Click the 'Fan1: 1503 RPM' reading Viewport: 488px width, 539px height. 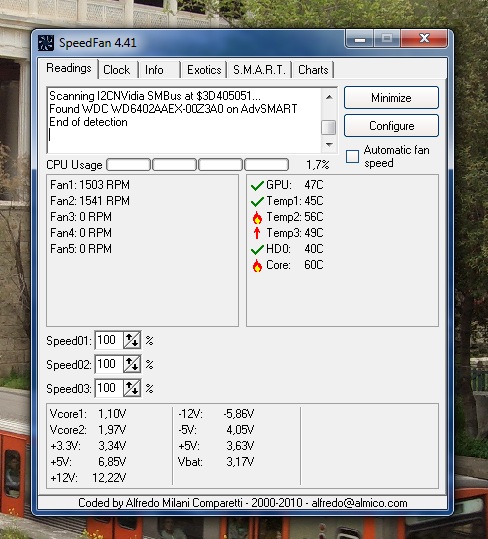point(90,185)
